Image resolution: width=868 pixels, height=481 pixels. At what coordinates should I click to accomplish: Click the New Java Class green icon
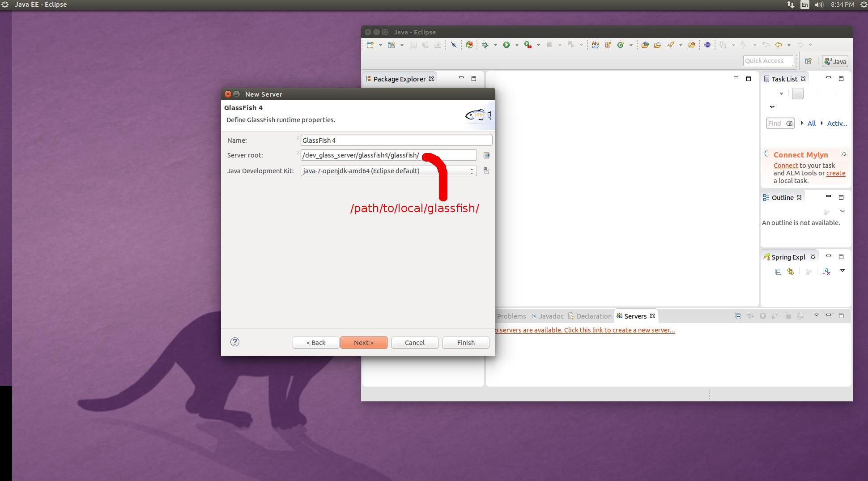(x=621, y=45)
